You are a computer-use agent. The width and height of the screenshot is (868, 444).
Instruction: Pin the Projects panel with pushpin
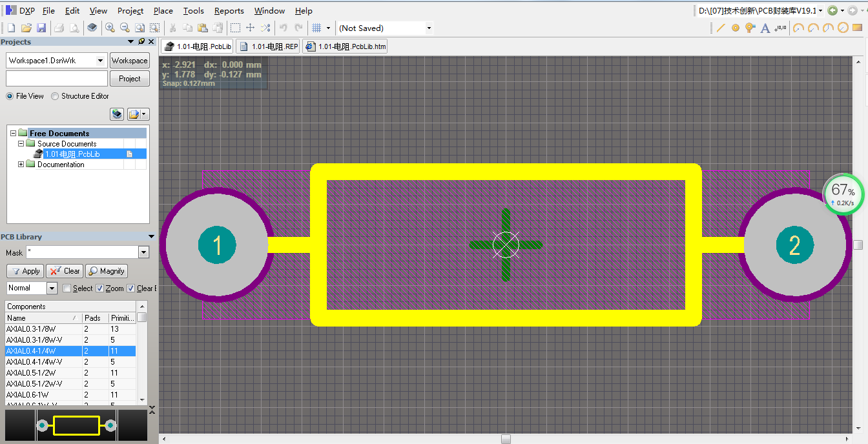(x=141, y=41)
